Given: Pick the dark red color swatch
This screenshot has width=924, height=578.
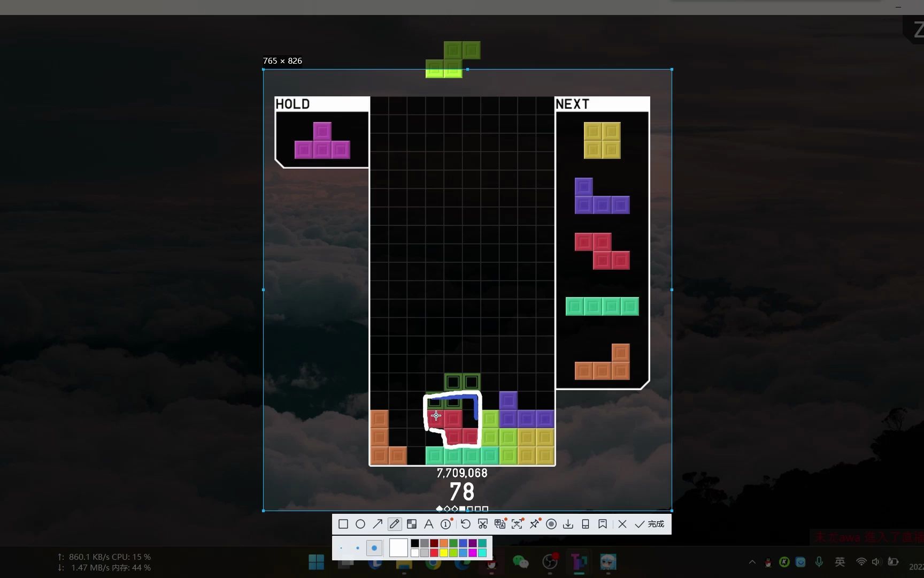Looking at the screenshot, I should 434,543.
